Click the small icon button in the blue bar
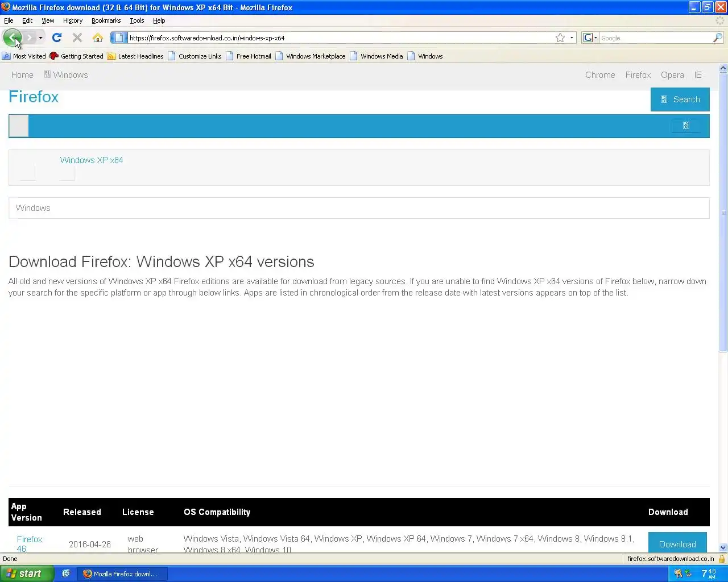This screenshot has width=728, height=582. tap(686, 126)
